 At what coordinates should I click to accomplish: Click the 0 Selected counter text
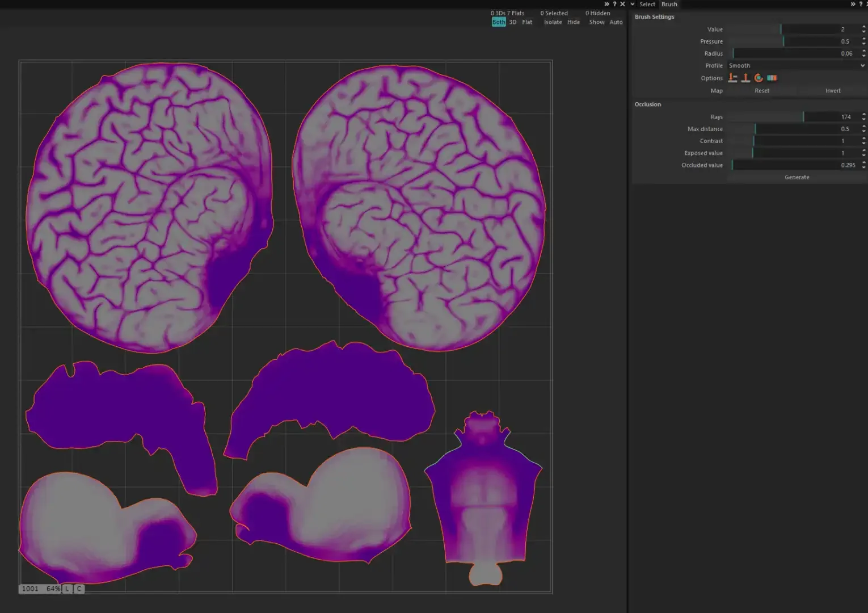[554, 13]
